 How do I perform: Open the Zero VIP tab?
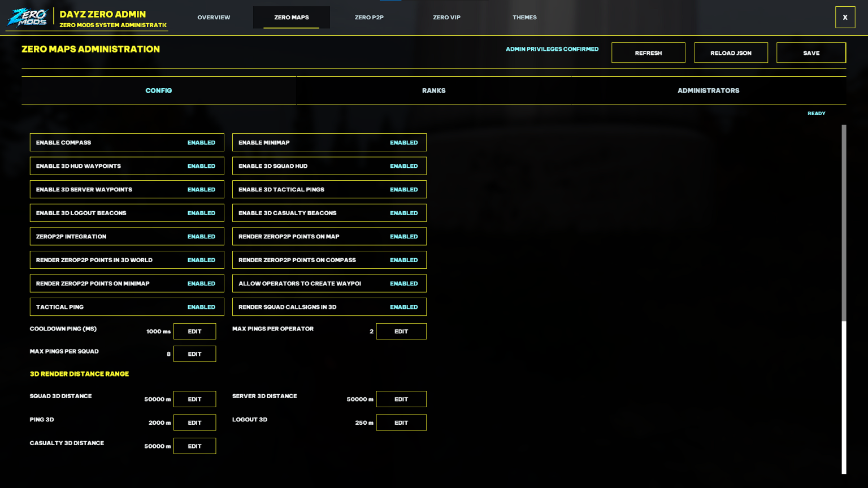(x=446, y=18)
